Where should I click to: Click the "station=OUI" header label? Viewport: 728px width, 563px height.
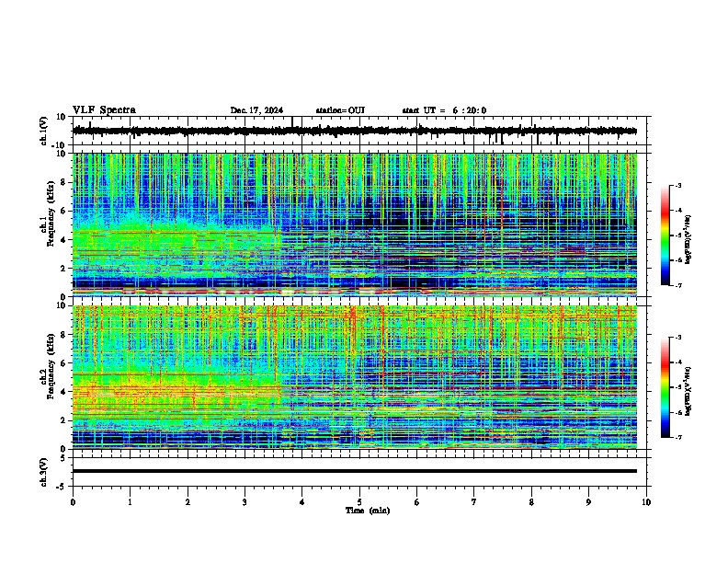(x=340, y=110)
